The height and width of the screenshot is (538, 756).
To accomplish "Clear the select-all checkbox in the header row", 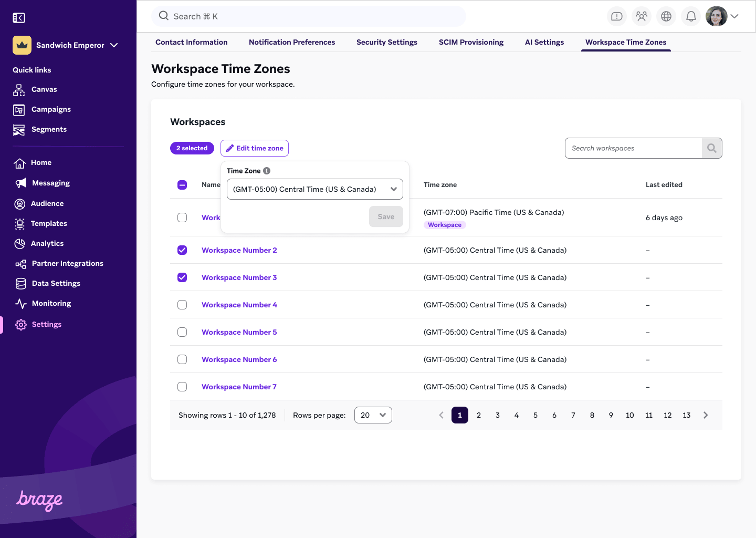I will tap(182, 185).
